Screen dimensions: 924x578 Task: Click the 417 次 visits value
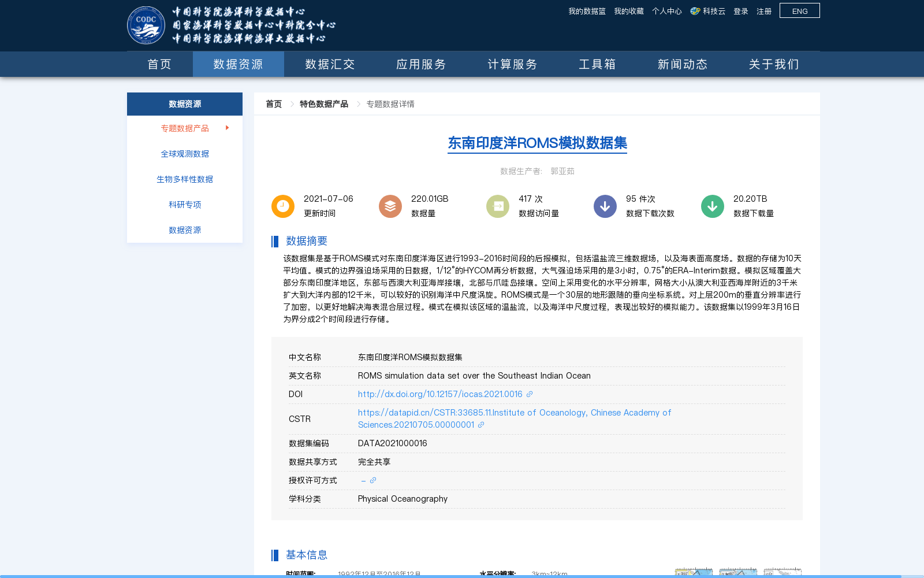pos(531,199)
